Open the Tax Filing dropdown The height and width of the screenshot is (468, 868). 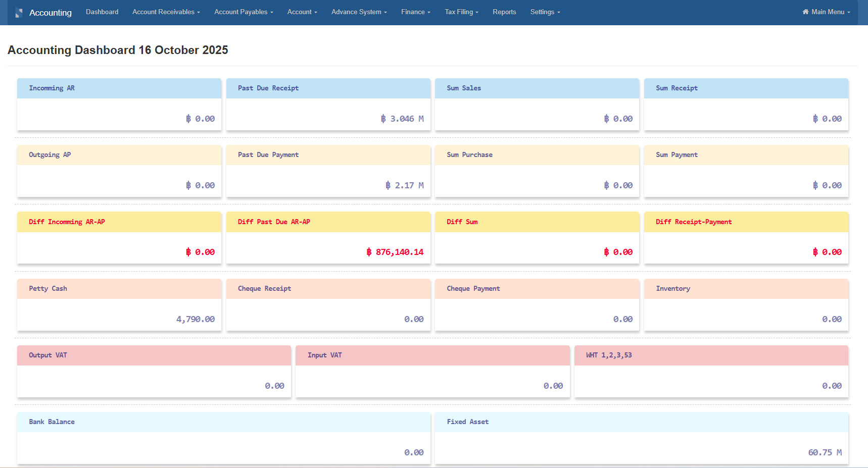pyautogui.click(x=461, y=12)
